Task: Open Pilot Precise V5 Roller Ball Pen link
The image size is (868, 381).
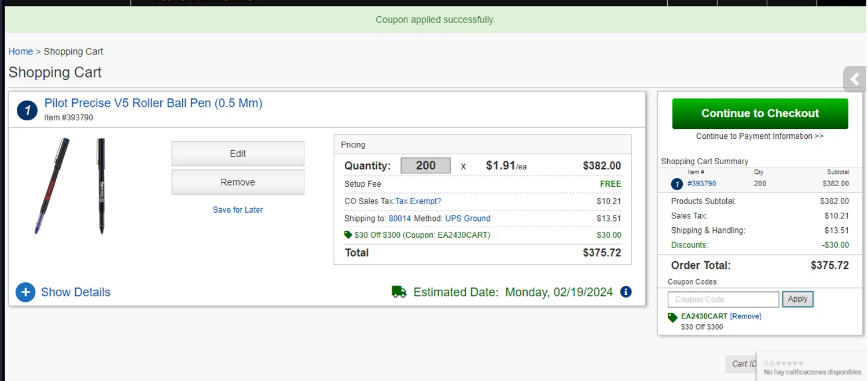Action: click(x=153, y=103)
